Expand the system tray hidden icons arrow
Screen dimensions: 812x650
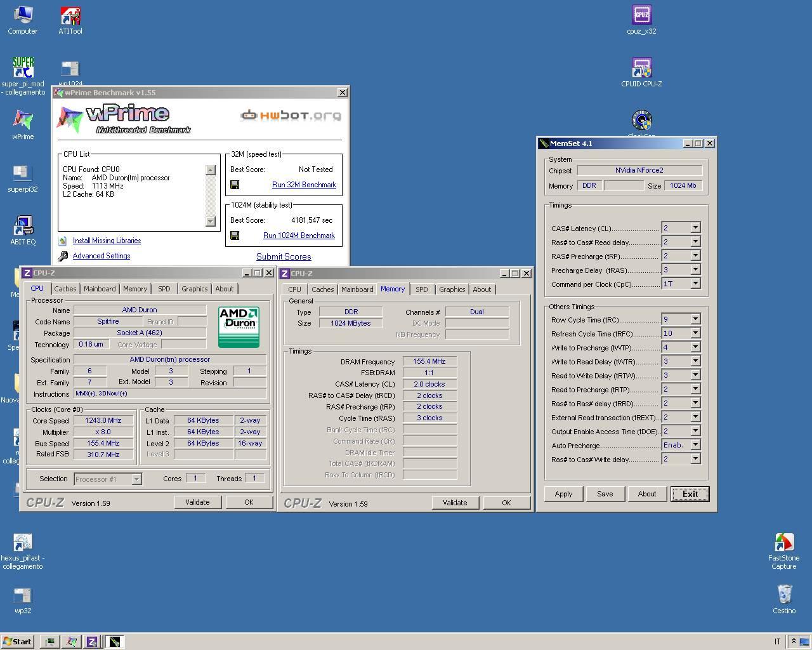coord(793,642)
